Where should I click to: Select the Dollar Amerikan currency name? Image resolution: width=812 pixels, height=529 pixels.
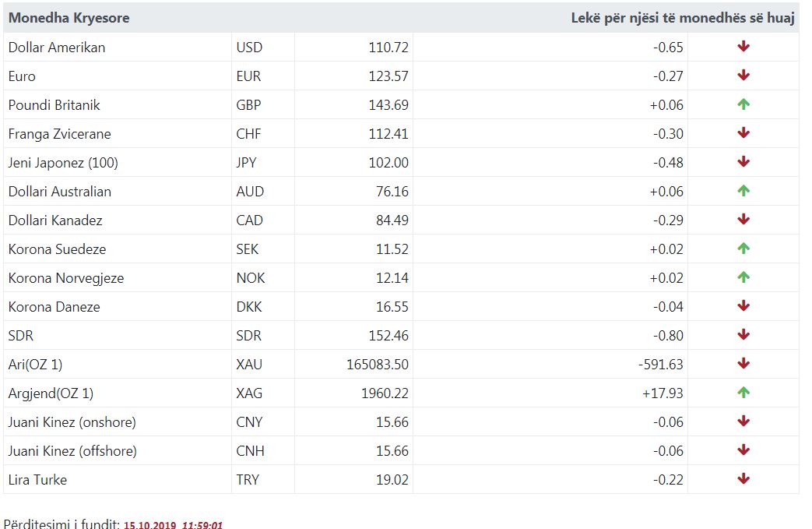(57, 48)
